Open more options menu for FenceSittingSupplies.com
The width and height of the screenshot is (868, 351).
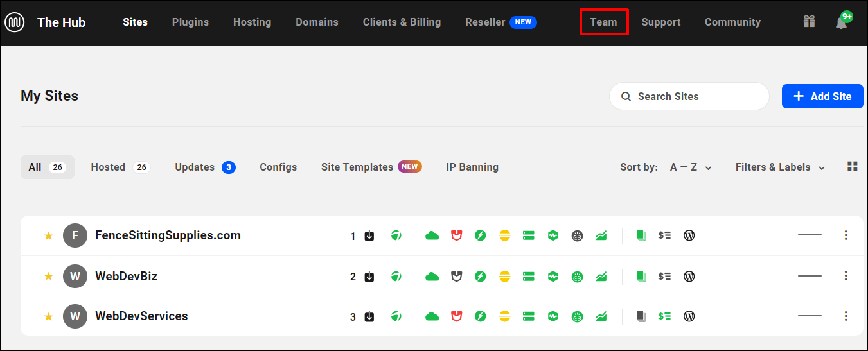846,235
